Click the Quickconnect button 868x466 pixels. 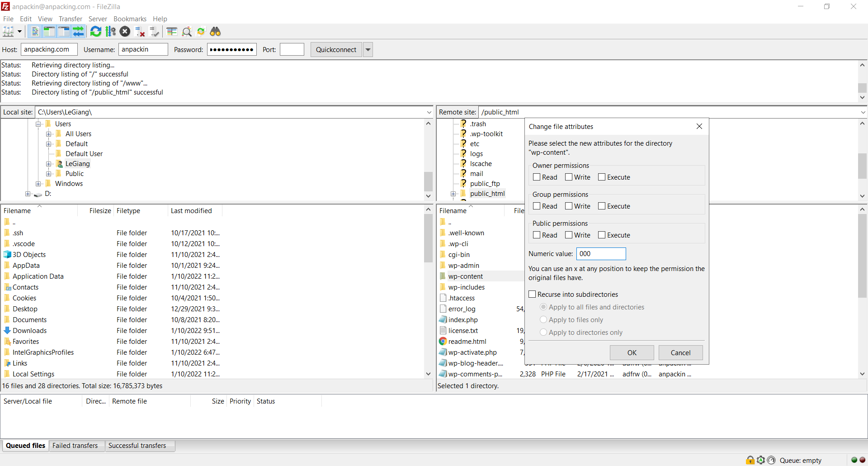(336, 50)
